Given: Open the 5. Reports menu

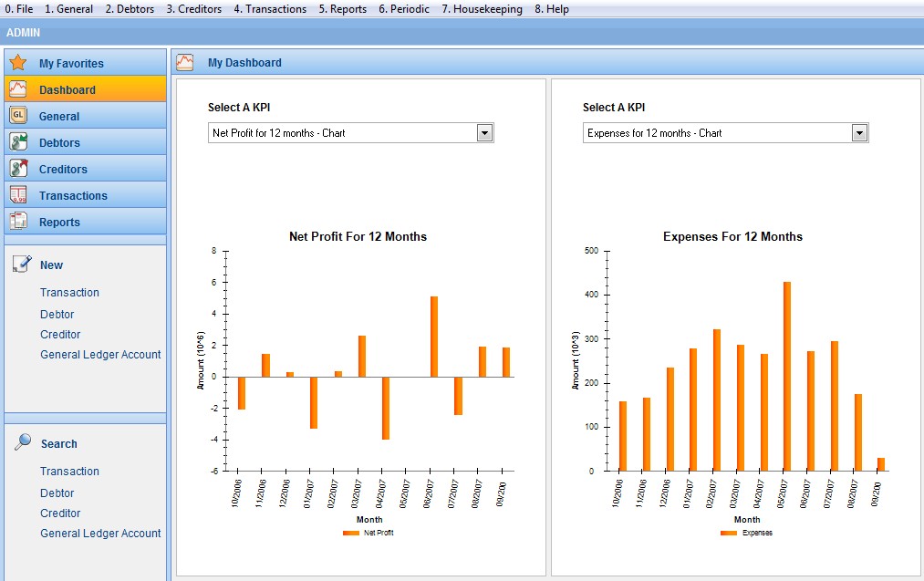Looking at the screenshot, I should point(342,9).
